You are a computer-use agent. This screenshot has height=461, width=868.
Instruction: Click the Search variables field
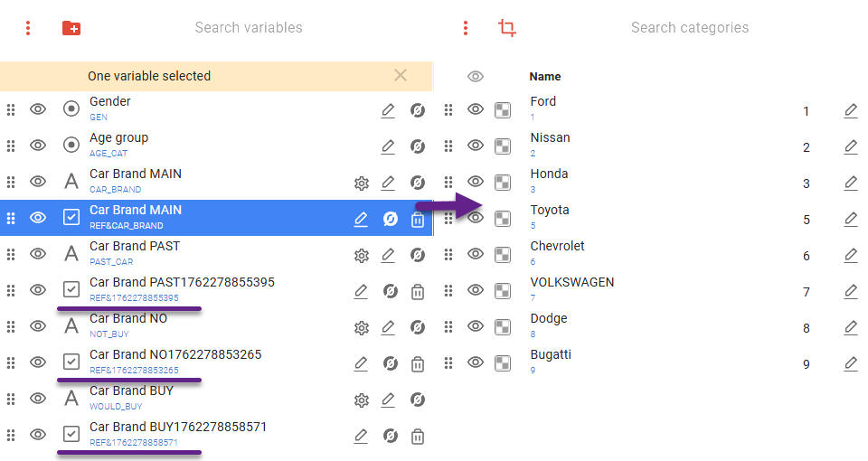[249, 28]
